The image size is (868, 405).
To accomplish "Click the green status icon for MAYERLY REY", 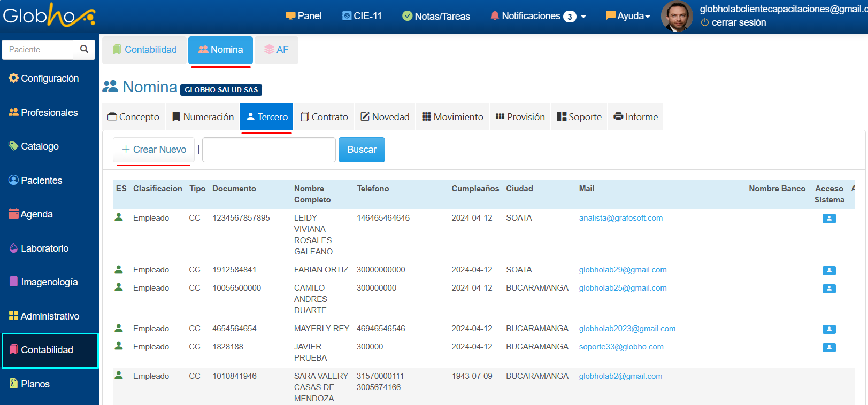I will pos(119,328).
